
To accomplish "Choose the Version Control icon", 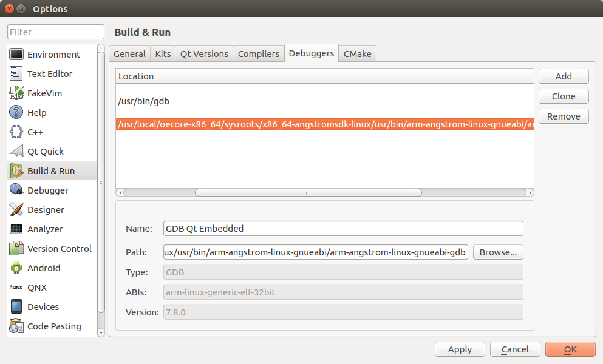I will [16, 249].
